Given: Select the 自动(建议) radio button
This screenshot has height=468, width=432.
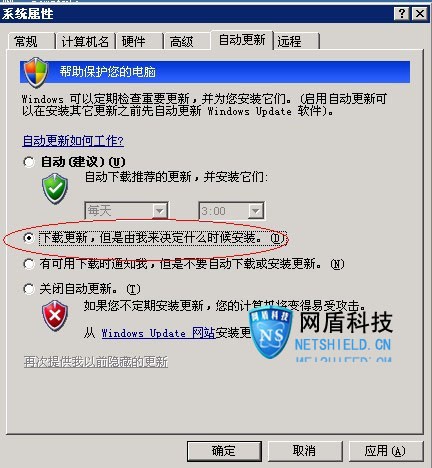Looking at the screenshot, I should pos(29,162).
